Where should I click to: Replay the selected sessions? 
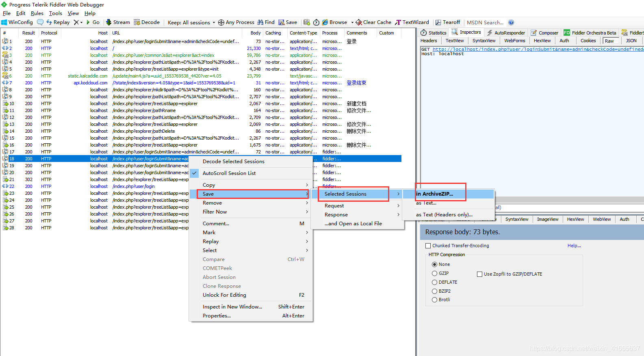coord(58,22)
